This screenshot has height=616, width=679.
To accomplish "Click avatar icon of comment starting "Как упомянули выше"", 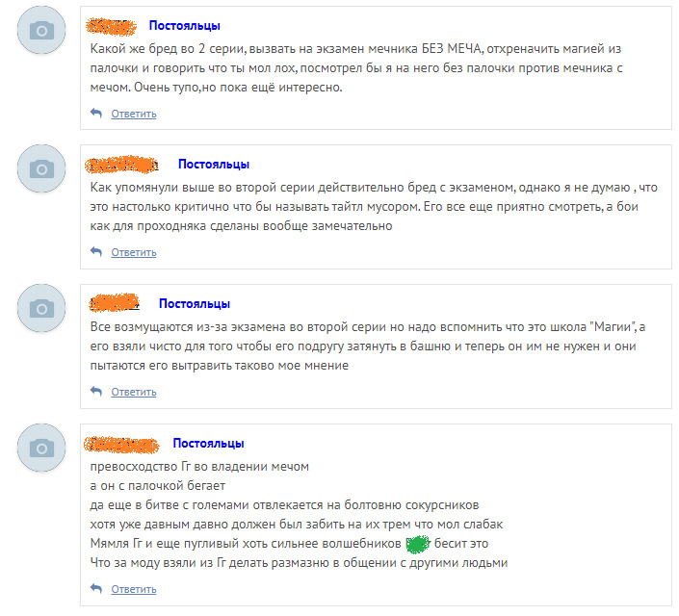I will 41,169.
